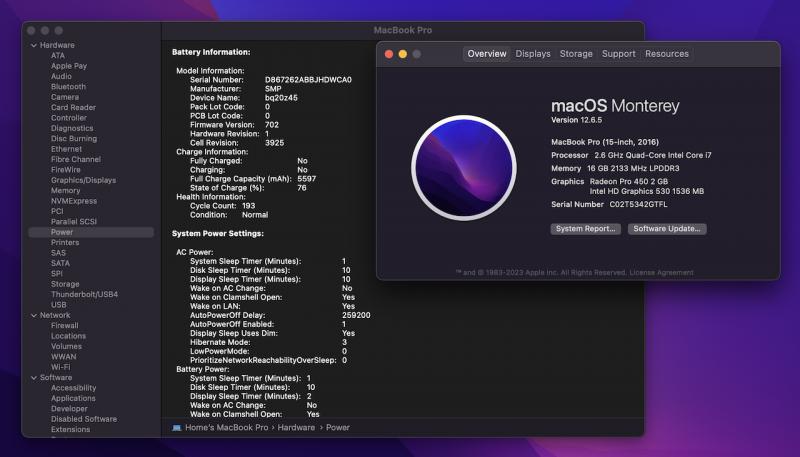Click the Full Charge Capacity value 5597
This screenshot has height=457, width=800.
[x=307, y=179]
